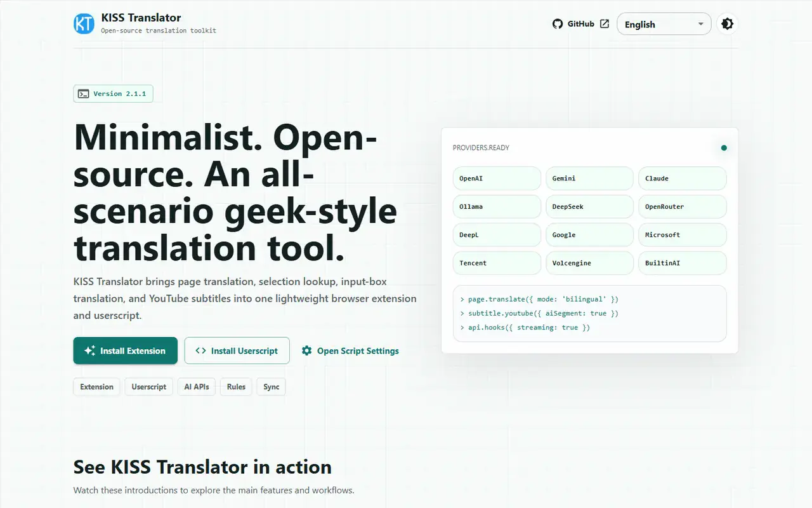Click the PROVIDERS.READY label

point(481,148)
